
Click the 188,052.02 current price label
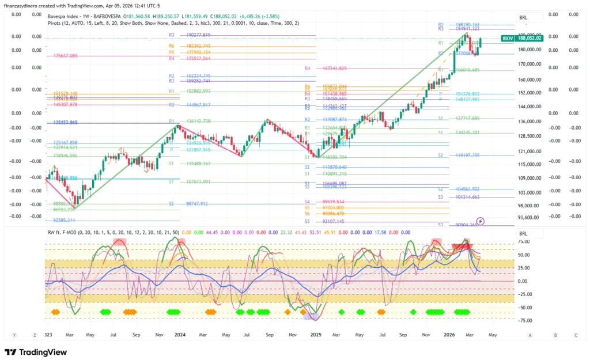point(530,38)
